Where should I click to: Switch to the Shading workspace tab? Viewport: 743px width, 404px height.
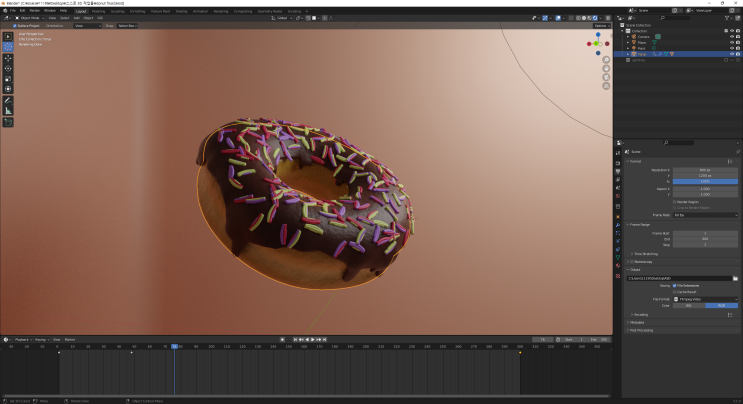(181, 11)
